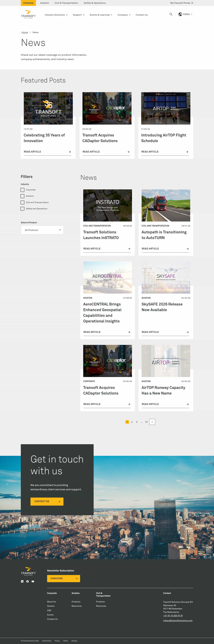Open the YouTube icon in footer
Image resolution: width=214 pixels, height=644 pixels.
pyautogui.click(x=33, y=581)
